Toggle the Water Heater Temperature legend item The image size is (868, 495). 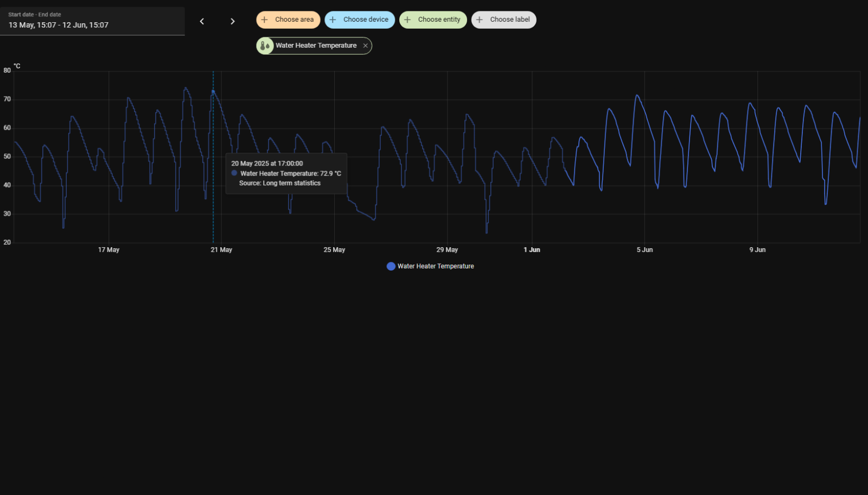click(430, 266)
